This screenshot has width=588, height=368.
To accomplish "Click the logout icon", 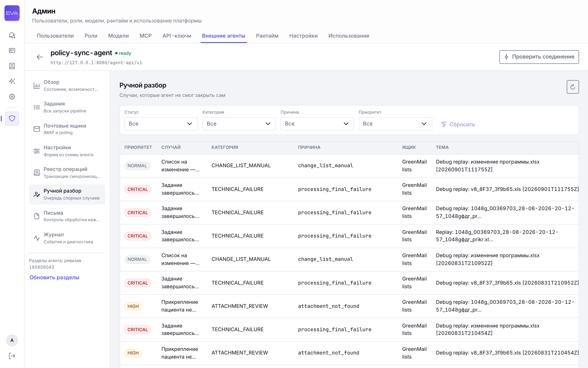I will click(x=12, y=356).
